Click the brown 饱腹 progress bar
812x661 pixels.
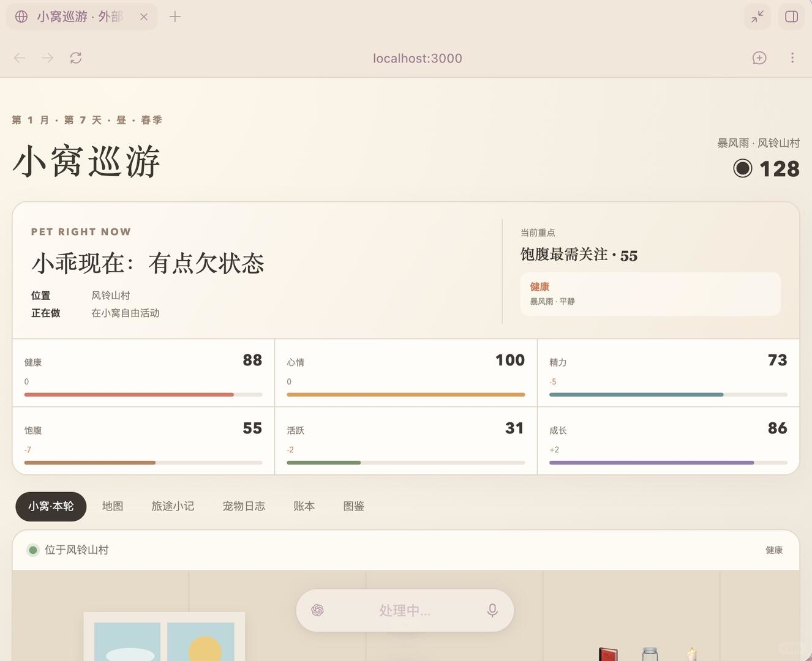pyautogui.click(x=143, y=463)
